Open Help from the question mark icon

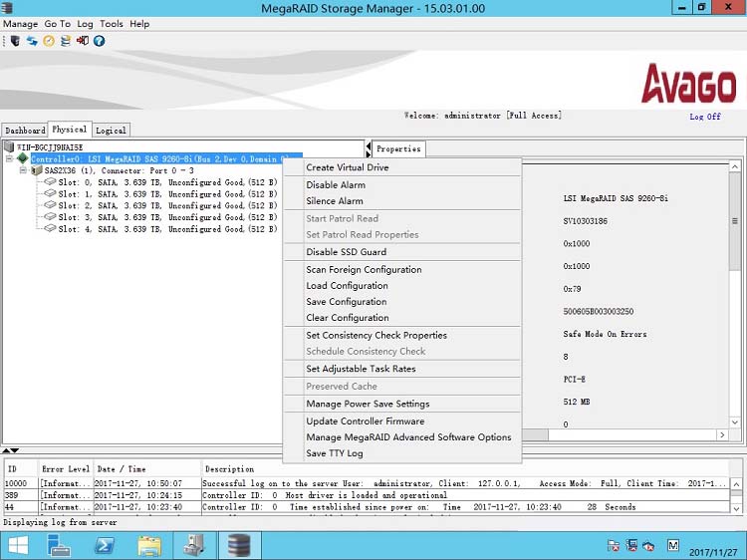99,41
